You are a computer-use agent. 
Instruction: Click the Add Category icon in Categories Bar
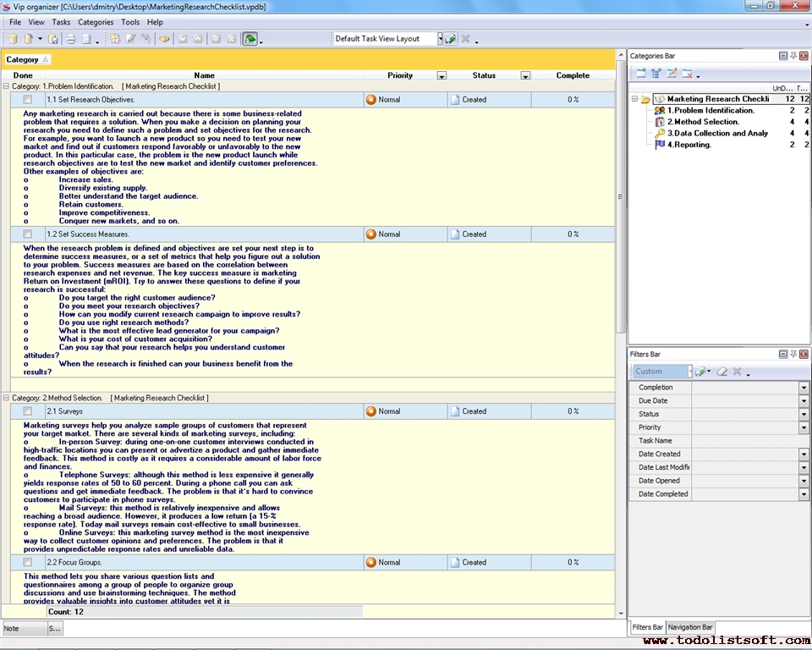(641, 74)
